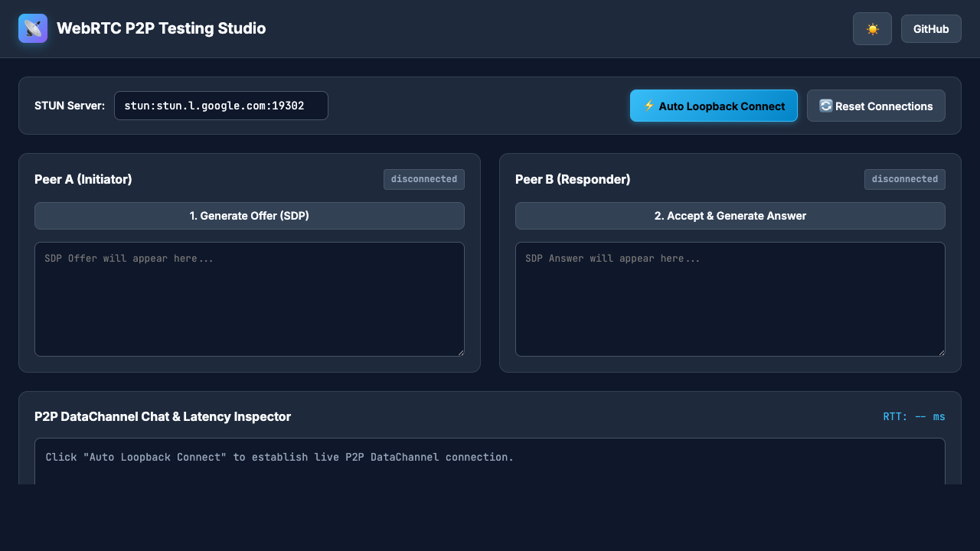This screenshot has height=551, width=980.
Task: Generate Offer (SDP) for Peer A
Action: [x=250, y=216]
